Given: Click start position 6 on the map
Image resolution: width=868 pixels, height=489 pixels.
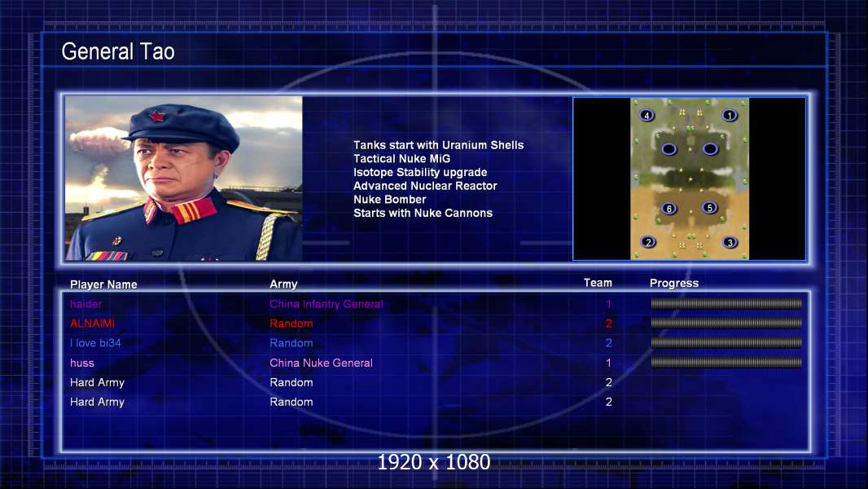Looking at the screenshot, I should tap(669, 209).
